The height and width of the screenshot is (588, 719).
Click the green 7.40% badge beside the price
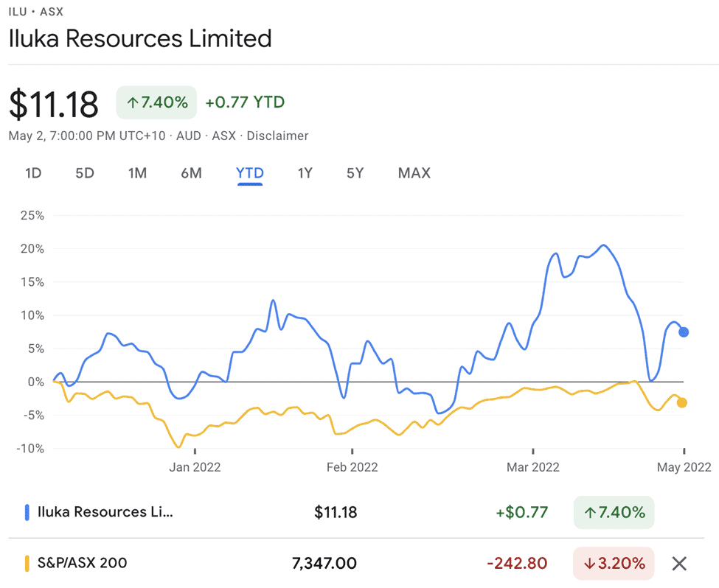[x=156, y=102]
